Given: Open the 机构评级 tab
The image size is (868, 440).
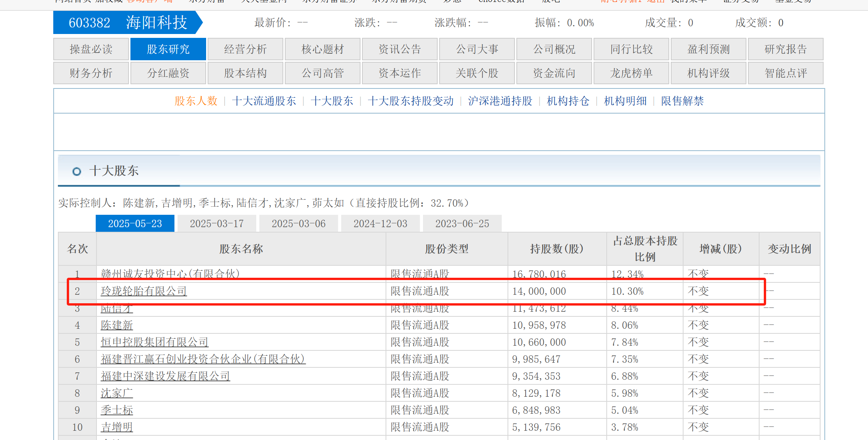Looking at the screenshot, I should coord(709,73).
